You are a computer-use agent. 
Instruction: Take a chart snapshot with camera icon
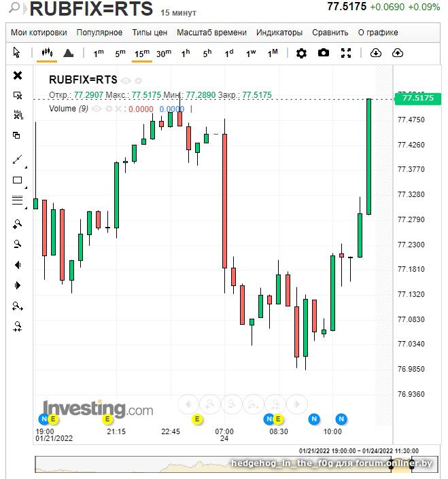[324, 53]
